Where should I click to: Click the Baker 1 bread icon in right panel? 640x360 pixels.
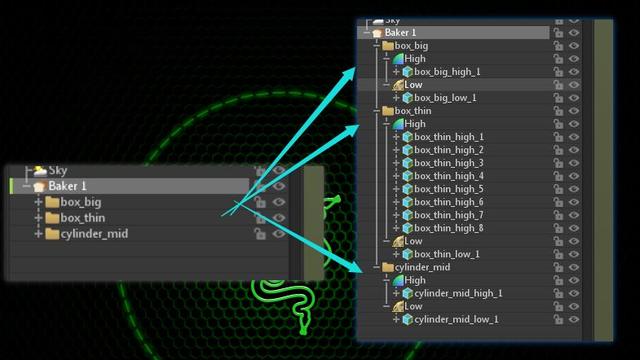click(x=377, y=33)
